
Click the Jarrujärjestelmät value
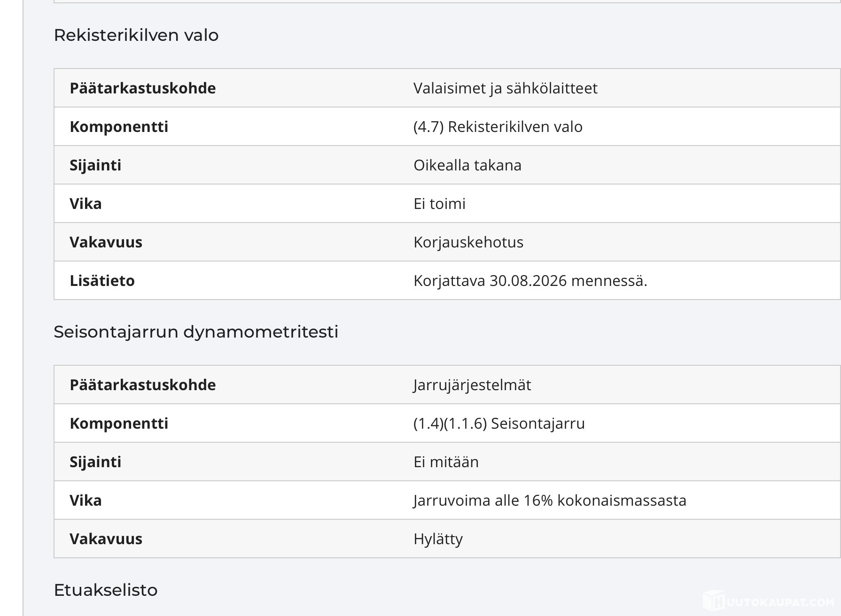click(472, 385)
